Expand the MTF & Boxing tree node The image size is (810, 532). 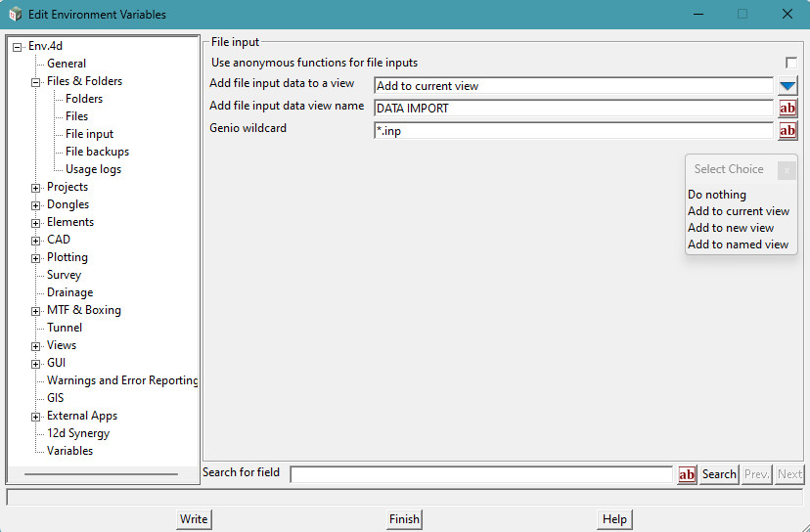tap(36, 311)
